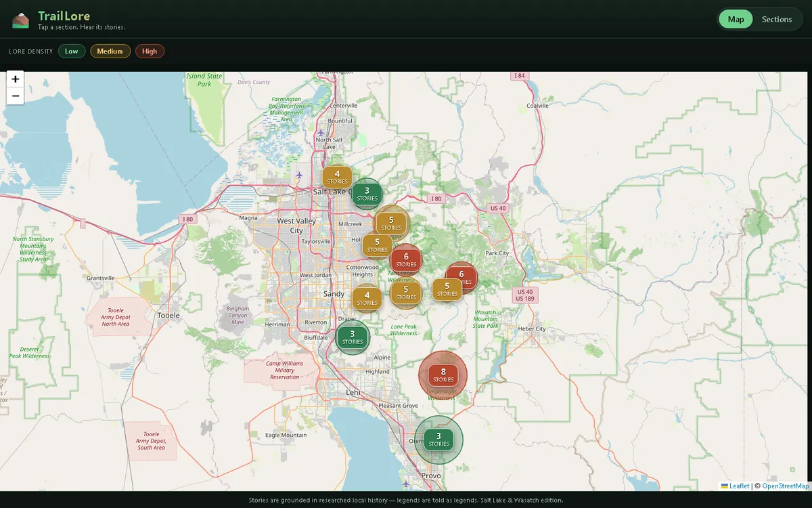This screenshot has width=812, height=508.
Task: Toggle the High lore density filter
Action: tap(150, 51)
